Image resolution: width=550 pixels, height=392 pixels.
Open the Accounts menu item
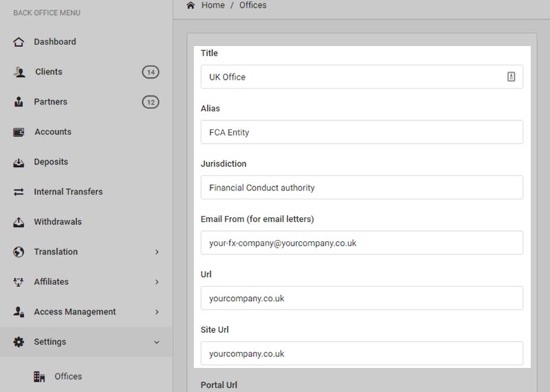point(53,132)
